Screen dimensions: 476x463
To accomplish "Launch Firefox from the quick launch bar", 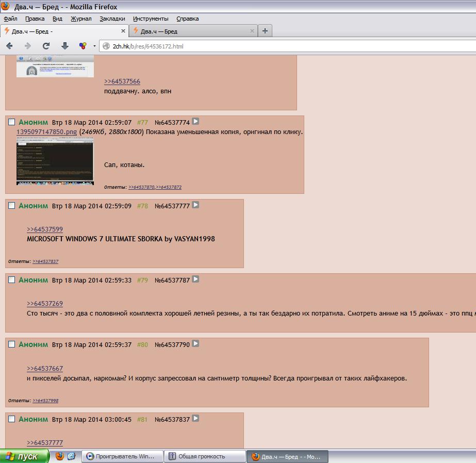I will pos(60,456).
